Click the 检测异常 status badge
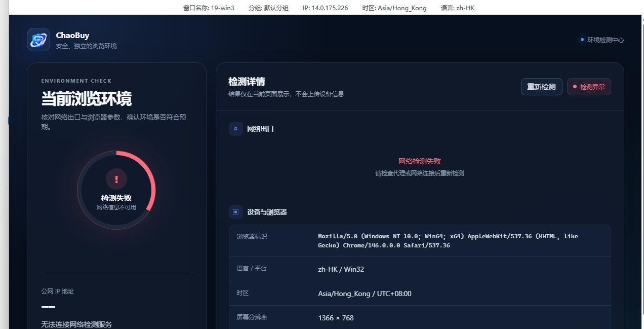The height and width of the screenshot is (329, 644). point(589,87)
